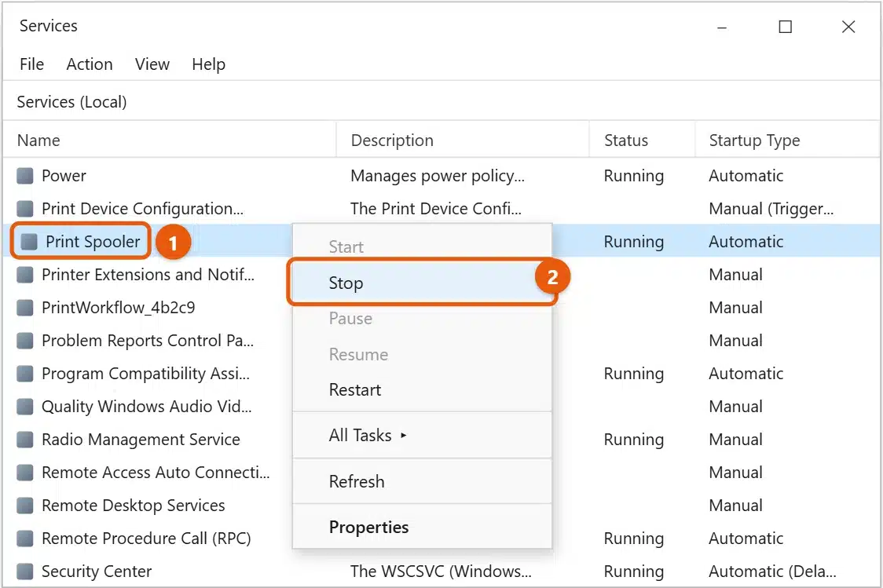The image size is (883, 588).
Task: Click the Remote Desktop Services icon
Action: coord(25,506)
